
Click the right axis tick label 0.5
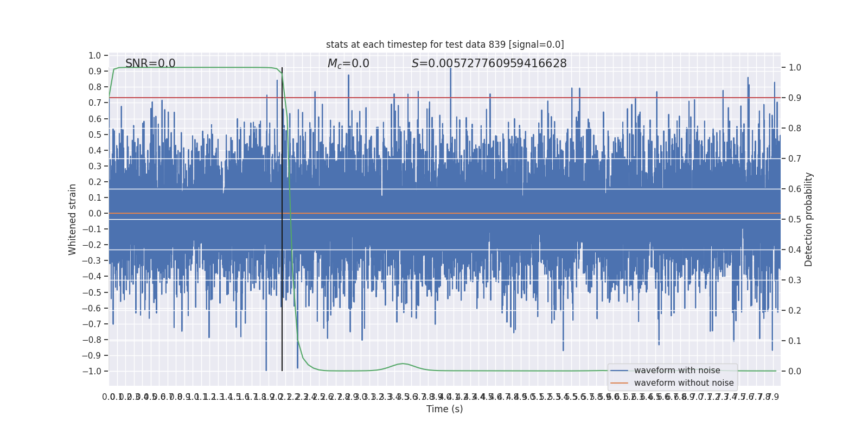pyautogui.click(x=795, y=219)
